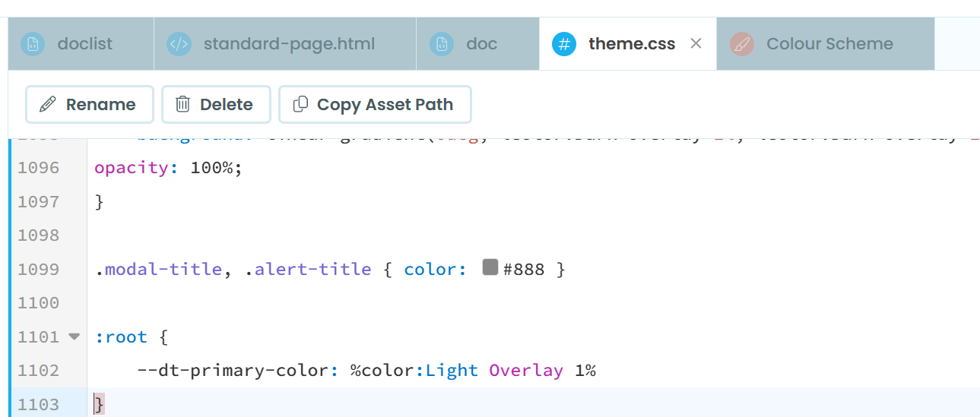Click the theme.css hash icon
Viewport: 980px width, 417px height.
pos(563,44)
